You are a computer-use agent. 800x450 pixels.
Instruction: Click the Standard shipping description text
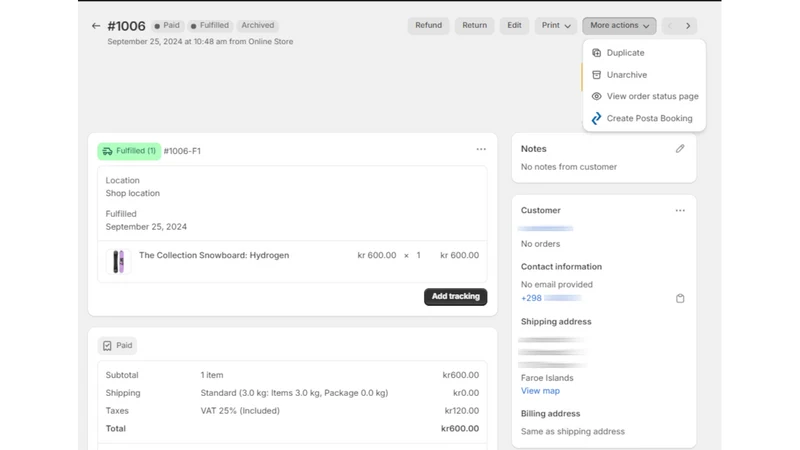pos(294,393)
